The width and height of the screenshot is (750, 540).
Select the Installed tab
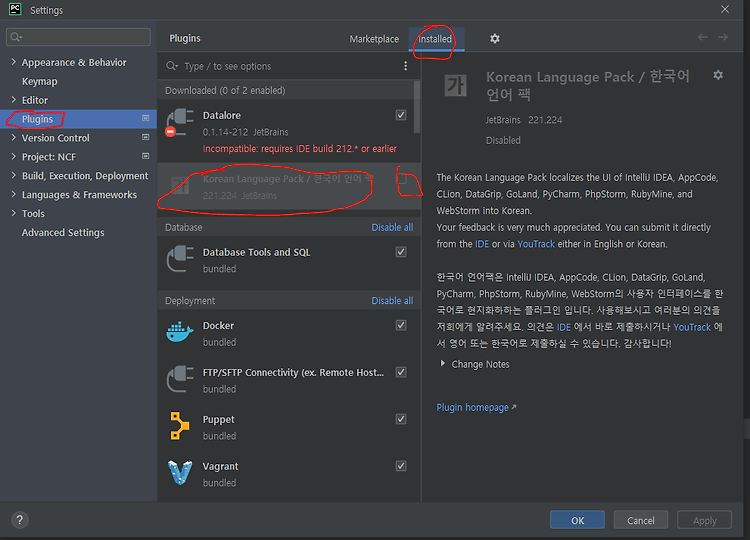435,39
